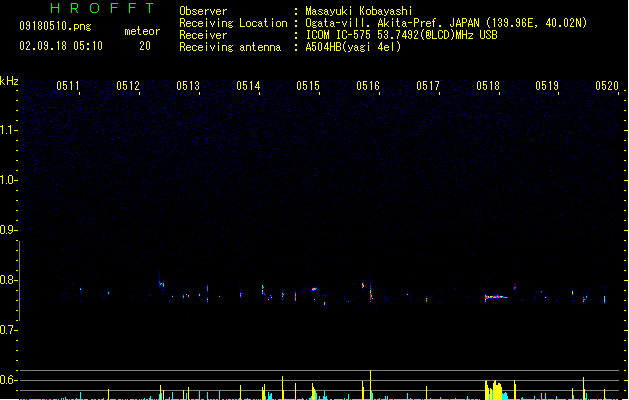This screenshot has height=400, width=629.
Task: Click the 0519 time marker
Action: click(547, 86)
